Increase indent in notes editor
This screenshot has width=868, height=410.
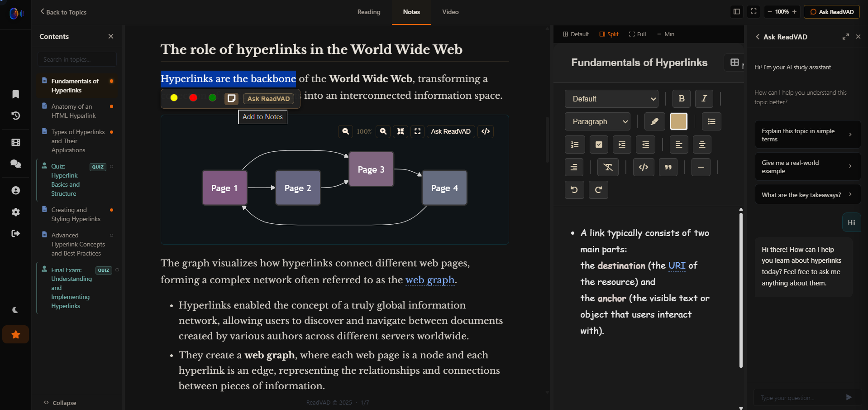coord(622,145)
